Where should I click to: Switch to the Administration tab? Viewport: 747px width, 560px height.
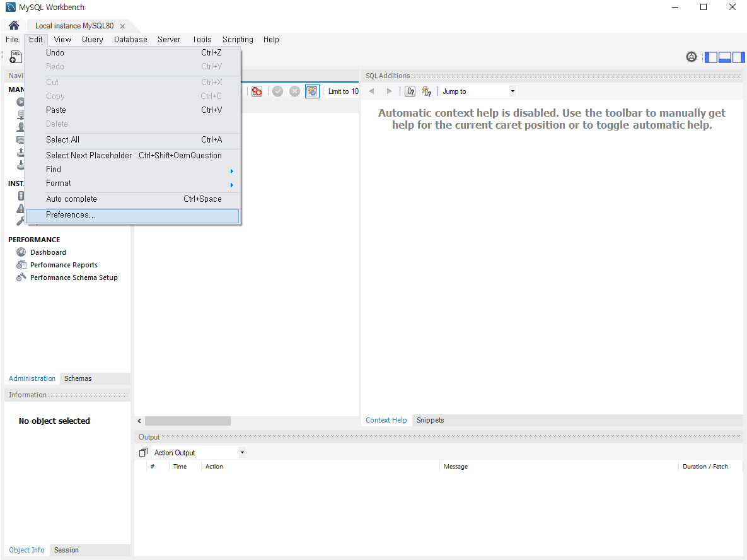32,378
